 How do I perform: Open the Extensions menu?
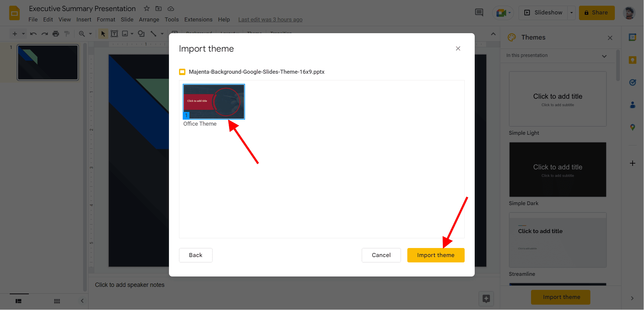198,19
